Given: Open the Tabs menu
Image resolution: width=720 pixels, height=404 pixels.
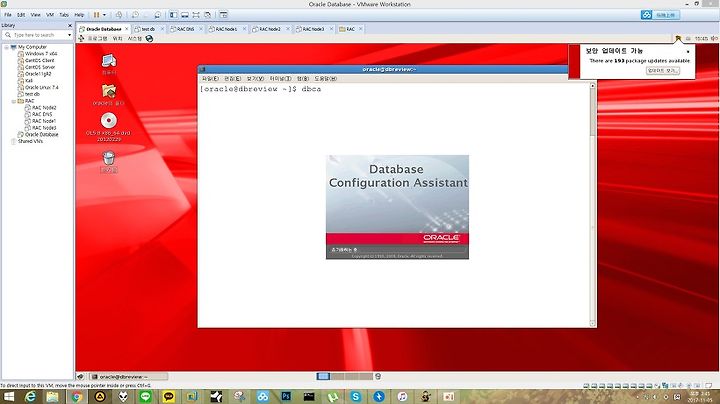Looking at the screenshot, I should tap(64, 15).
